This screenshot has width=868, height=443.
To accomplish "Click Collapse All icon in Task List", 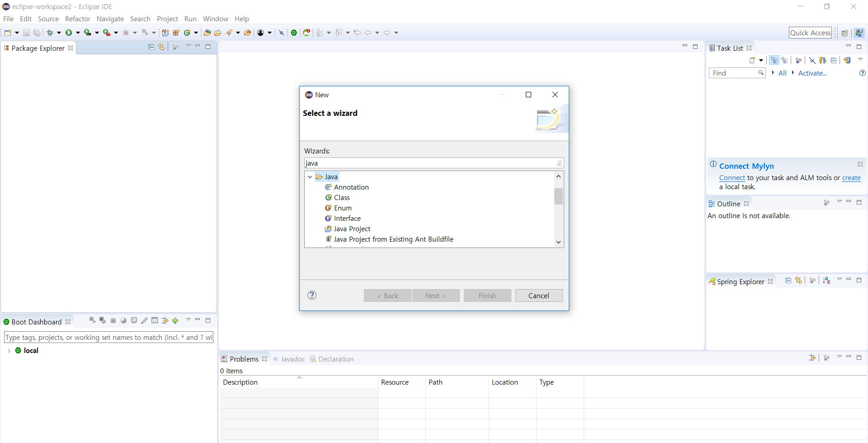I will [833, 60].
